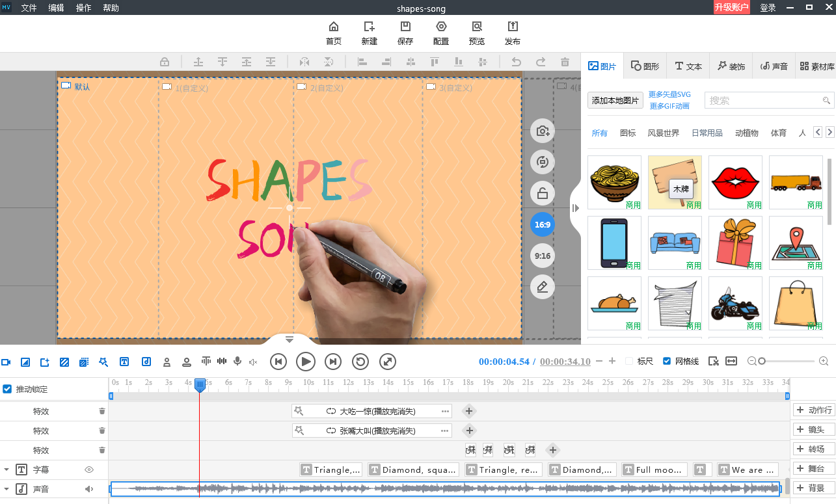Select the 16:9 aspect ratio

543,224
